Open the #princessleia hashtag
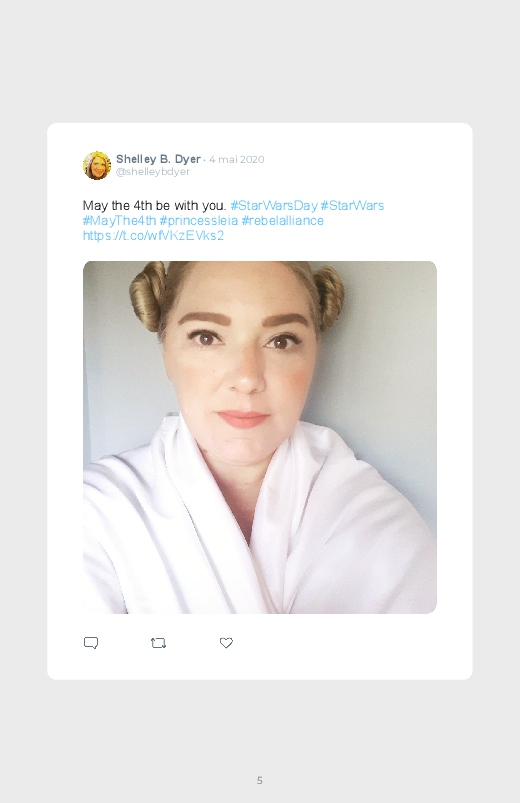This screenshot has width=520, height=803. [199, 221]
